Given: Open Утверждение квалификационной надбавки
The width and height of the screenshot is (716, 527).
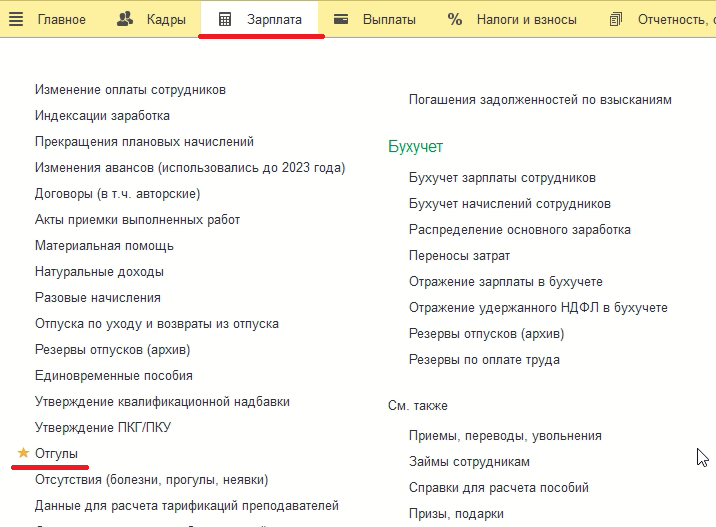Looking at the screenshot, I should pos(162,402).
